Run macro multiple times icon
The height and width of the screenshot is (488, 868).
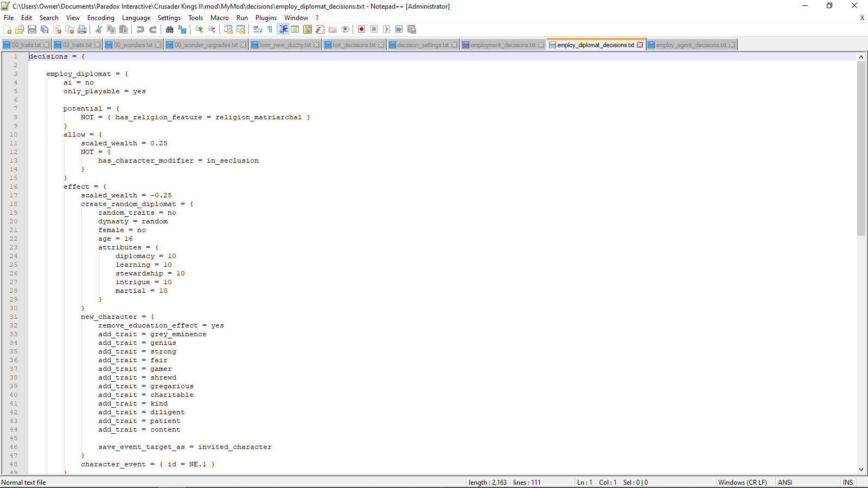[x=399, y=29]
